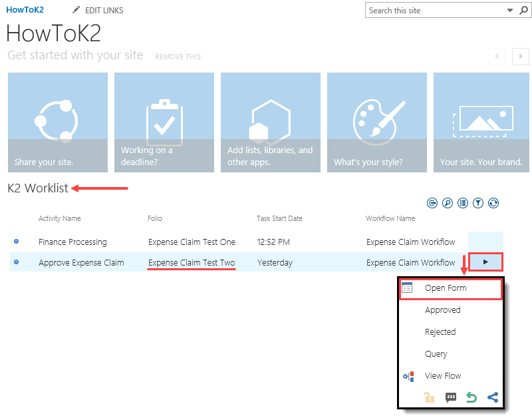The width and height of the screenshot is (532, 416).
Task: Click the EDIT LINKS option
Action: [x=104, y=10]
